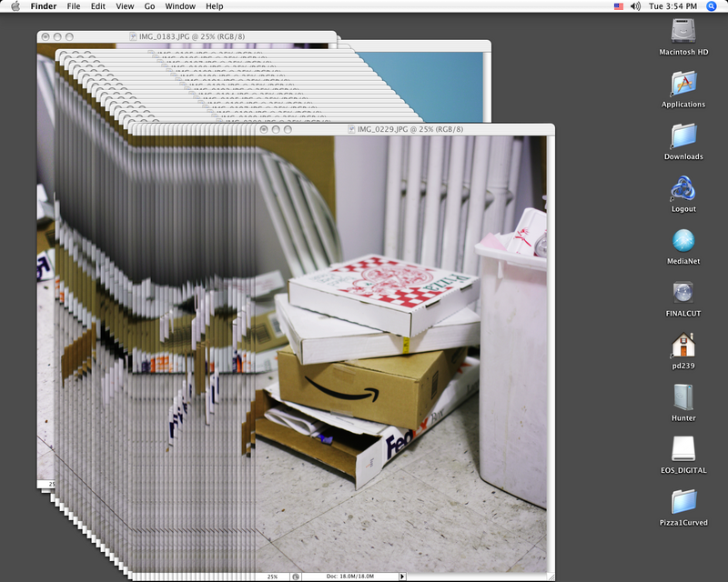Click the Doc: 18.0M/18.0M status readout
This screenshot has width=728, height=582.
pyautogui.click(x=350, y=577)
